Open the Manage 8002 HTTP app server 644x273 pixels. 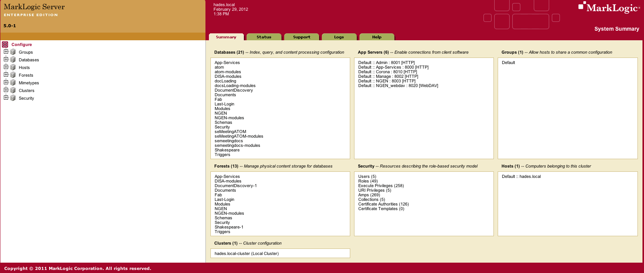coord(388,76)
